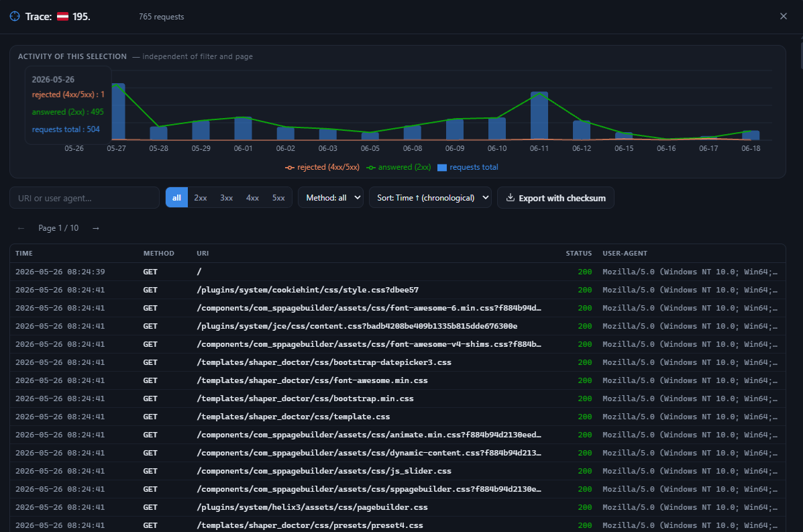
Task: Click the download icon on Export button
Action: click(x=510, y=198)
